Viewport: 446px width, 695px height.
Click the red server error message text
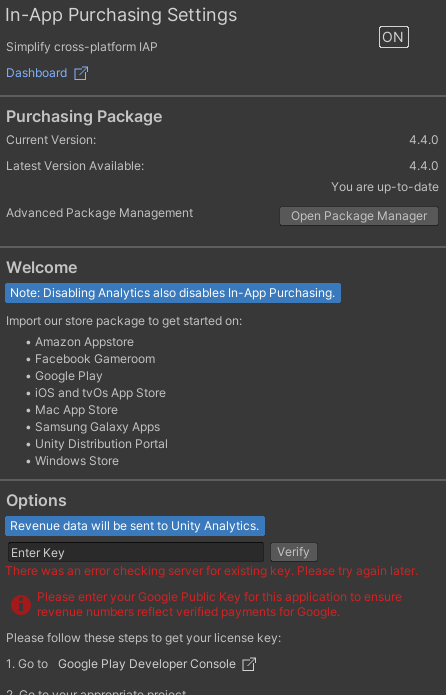point(212,571)
